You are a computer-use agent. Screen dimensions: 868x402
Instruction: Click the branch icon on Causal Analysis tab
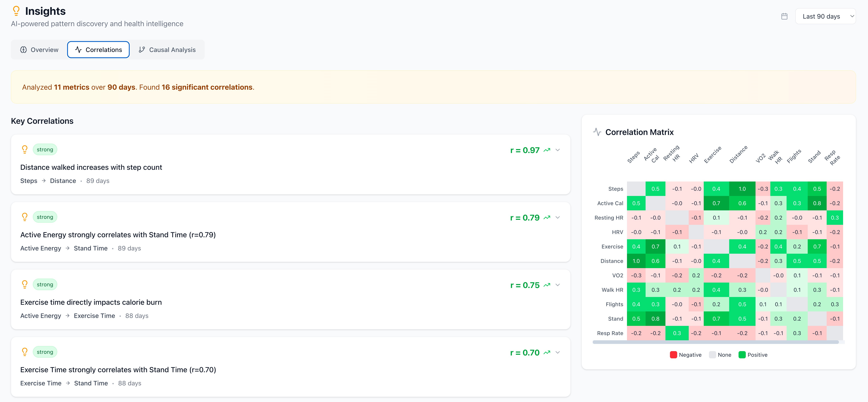[x=142, y=50]
